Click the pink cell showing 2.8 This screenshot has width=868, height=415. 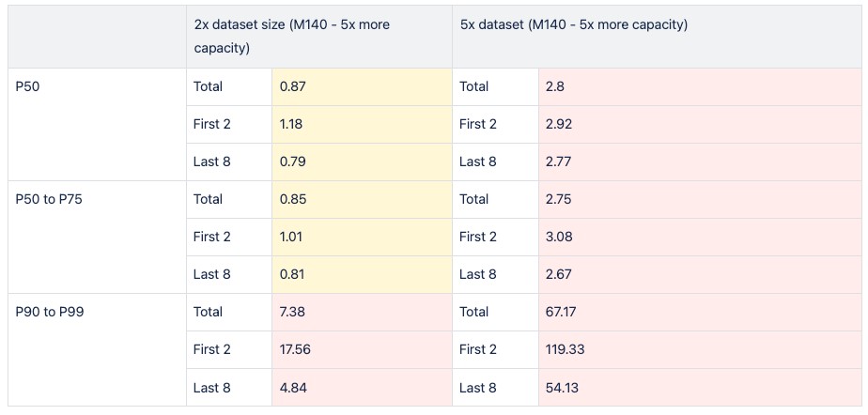click(x=699, y=86)
